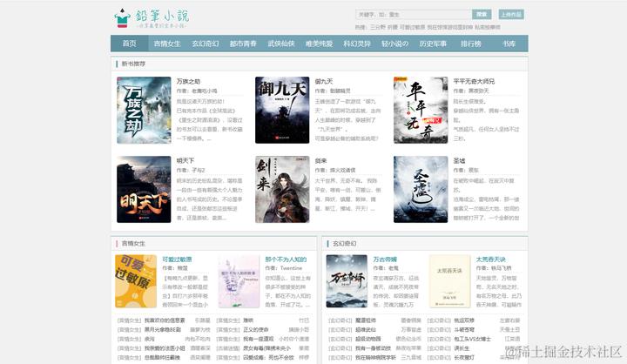Click the 万古帝婿 title link
The height and width of the screenshot is (364, 627).
click(385, 260)
